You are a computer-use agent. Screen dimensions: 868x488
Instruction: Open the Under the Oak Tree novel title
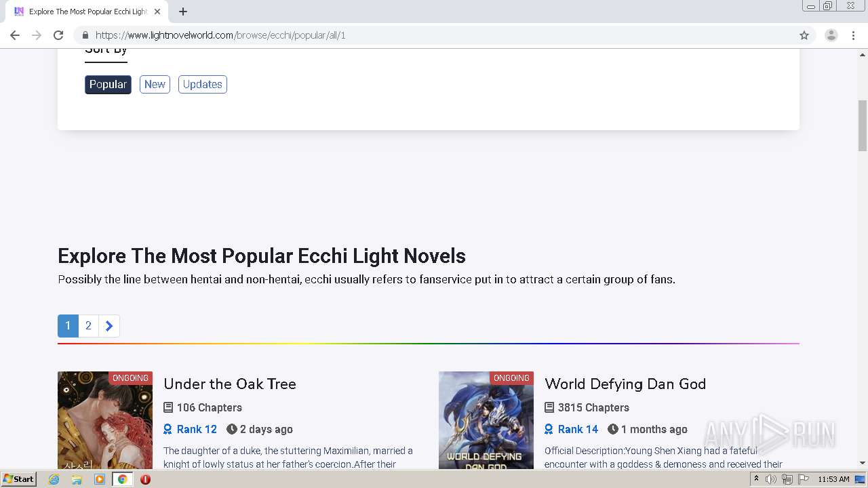coord(230,384)
